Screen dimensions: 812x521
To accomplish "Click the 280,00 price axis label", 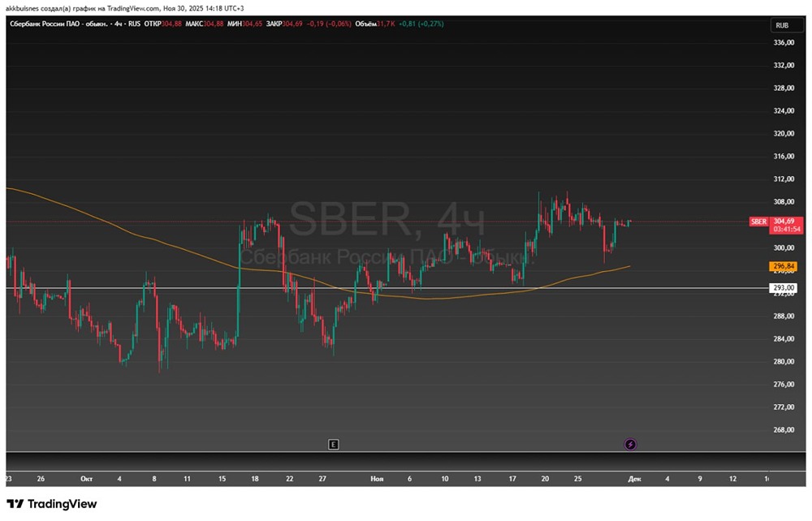I will click(784, 362).
